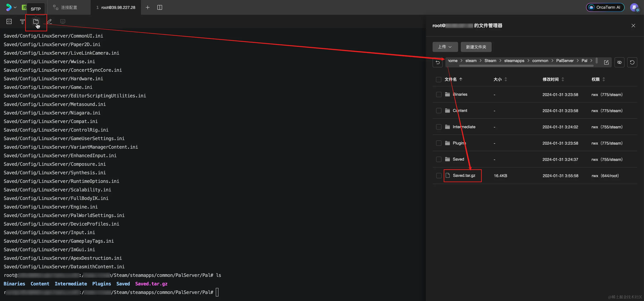Expand the 上传 upload dropdown
Image resolution: width=644 pixels, height=301 pixels.
click(x=445, y=47)
